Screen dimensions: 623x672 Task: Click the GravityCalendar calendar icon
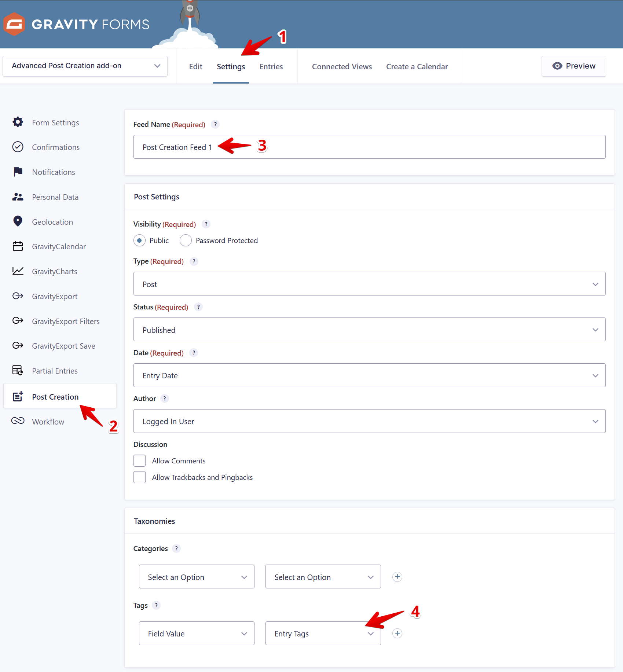[x=18, y=246]
